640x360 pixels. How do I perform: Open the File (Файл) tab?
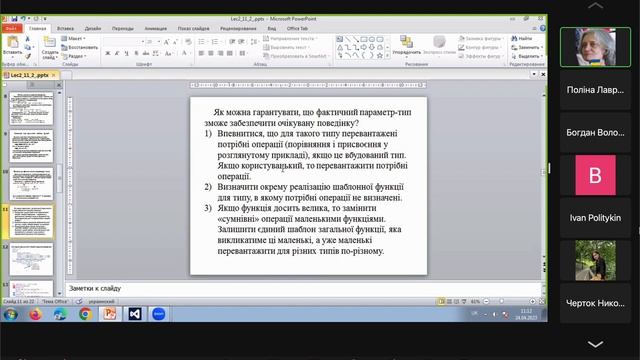point(11,29)
